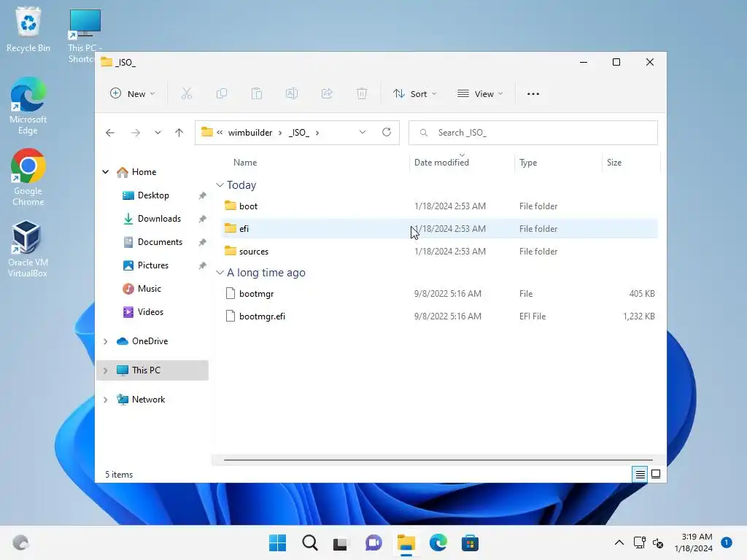Select the boot folder
The height and width of the screenshot is (560, 747).
(x=439, y=206)
